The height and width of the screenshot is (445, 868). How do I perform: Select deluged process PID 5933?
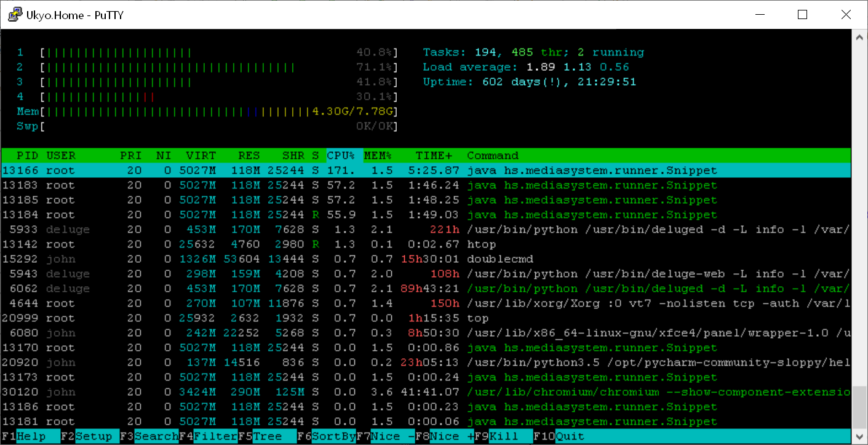point(426,230)
